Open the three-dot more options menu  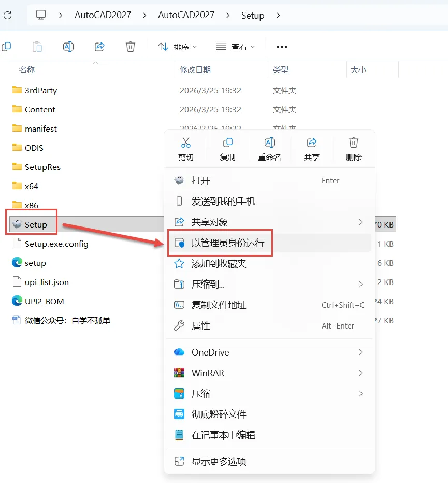coord(282,47)
